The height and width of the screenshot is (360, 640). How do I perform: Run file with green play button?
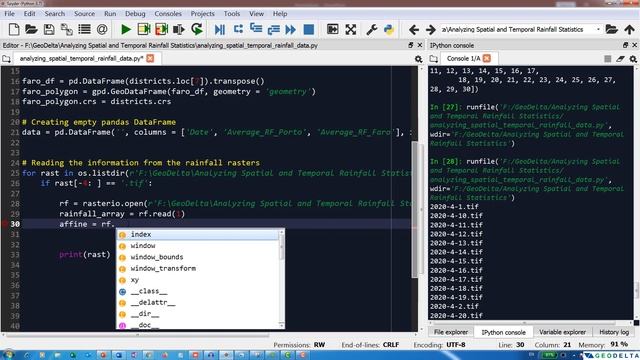[126, 29]
